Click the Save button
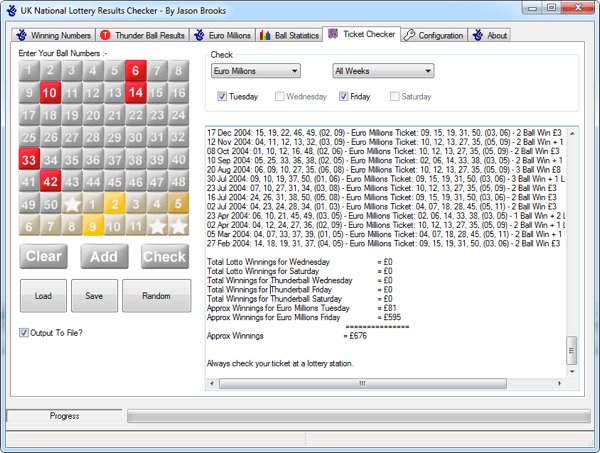Viewport: 600px width, 453px height. (x=94, y=296)
